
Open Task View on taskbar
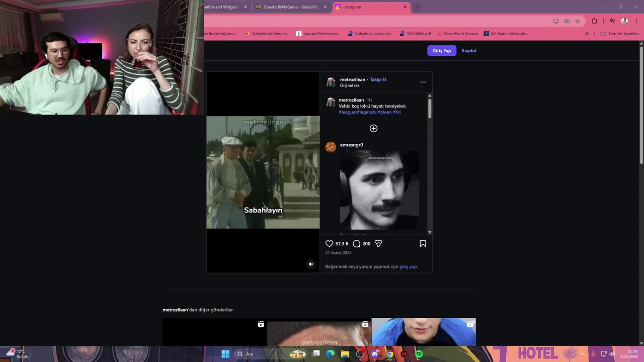316,354
